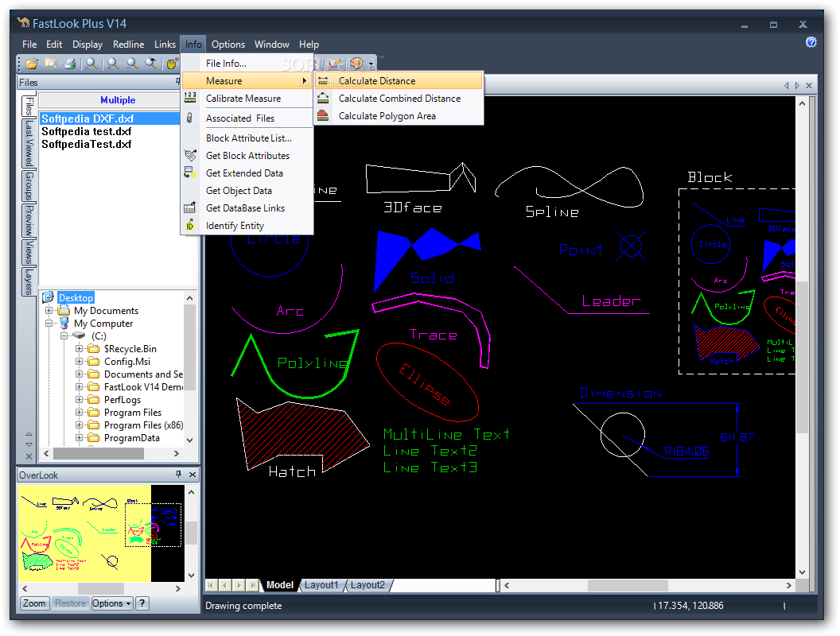Click the color palette toolbar icon
The width and height of the screenshot is (840, 636).
click(356, 64)
